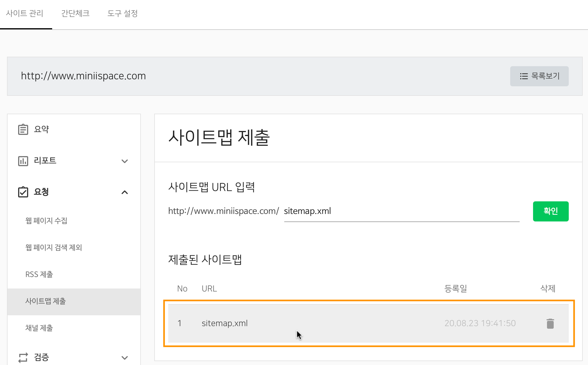
Task: Go to 웹 페이지 검색 제외
Action: pyautogui.click(x=54, y=247)
